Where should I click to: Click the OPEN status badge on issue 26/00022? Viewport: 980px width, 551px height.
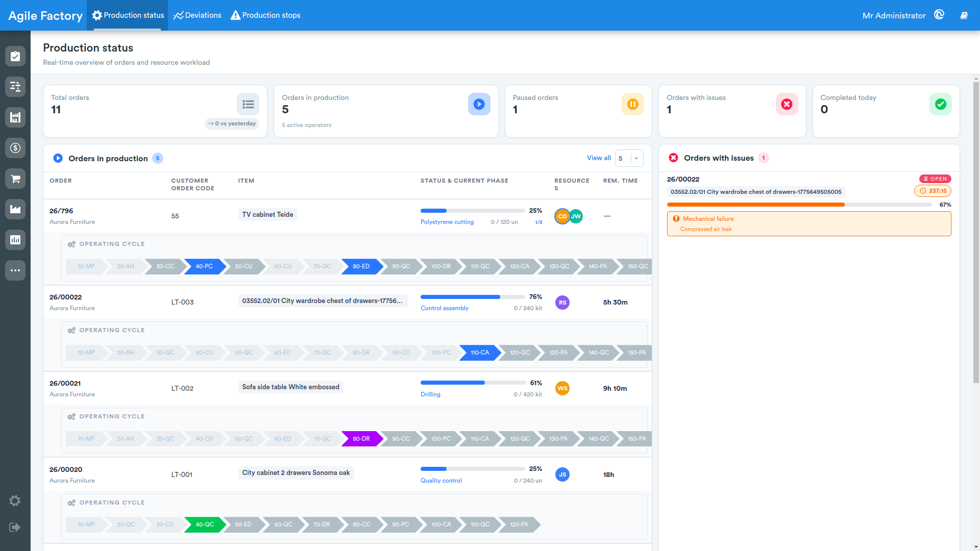935,179
